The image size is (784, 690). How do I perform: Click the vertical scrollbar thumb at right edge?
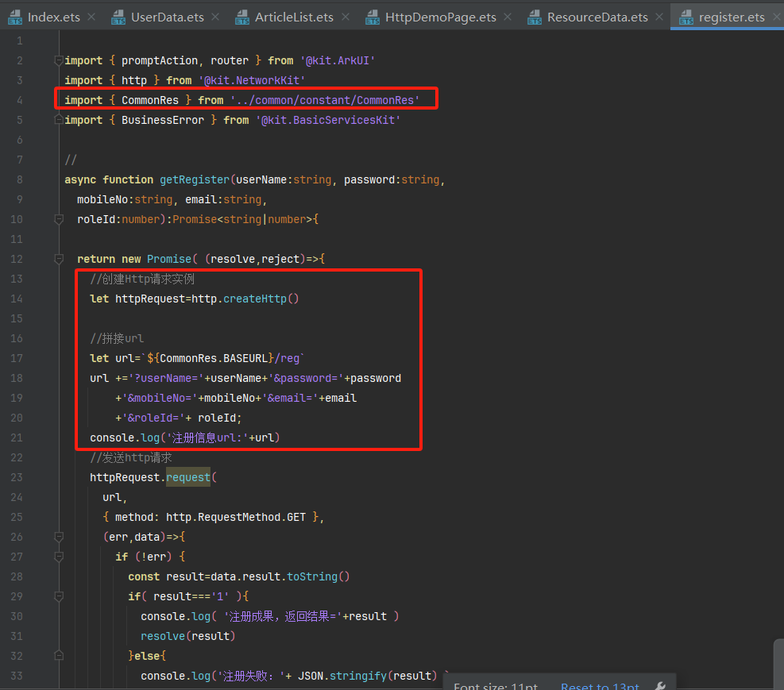pyautogui.click(x=779, y=664)
